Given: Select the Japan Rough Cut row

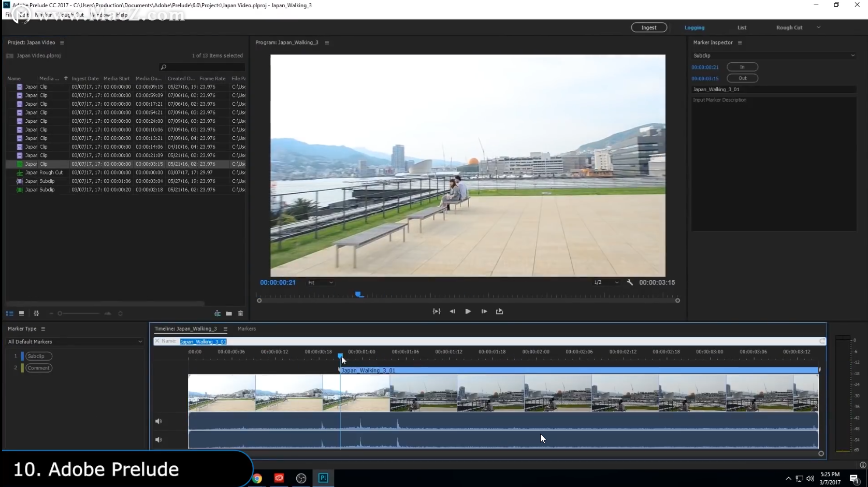Looking at the screenshot, I should [x=125, y=173].
